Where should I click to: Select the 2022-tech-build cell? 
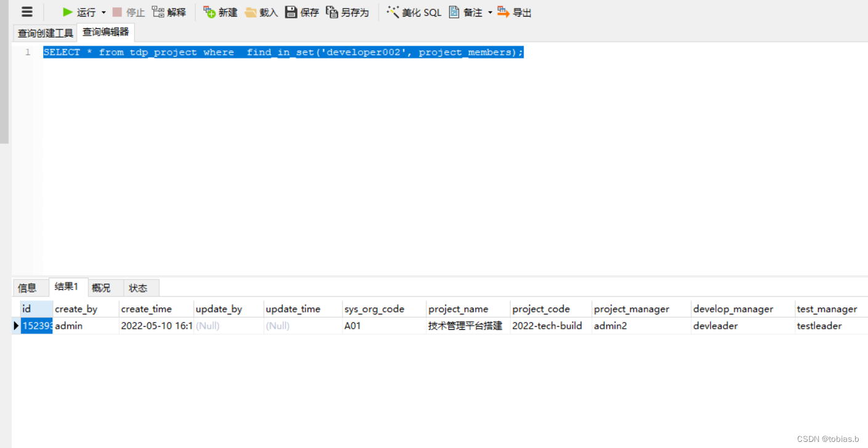click(551, 326)
